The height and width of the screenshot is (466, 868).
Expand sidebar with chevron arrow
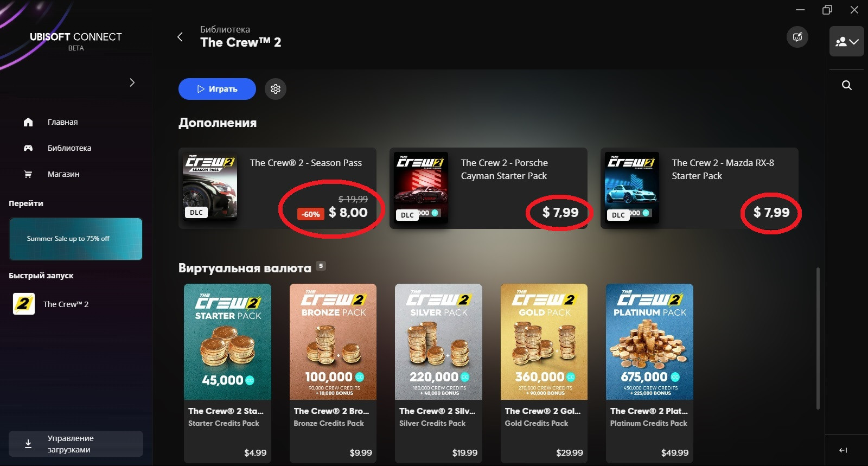pyautogui.click(x=132, y=82)
